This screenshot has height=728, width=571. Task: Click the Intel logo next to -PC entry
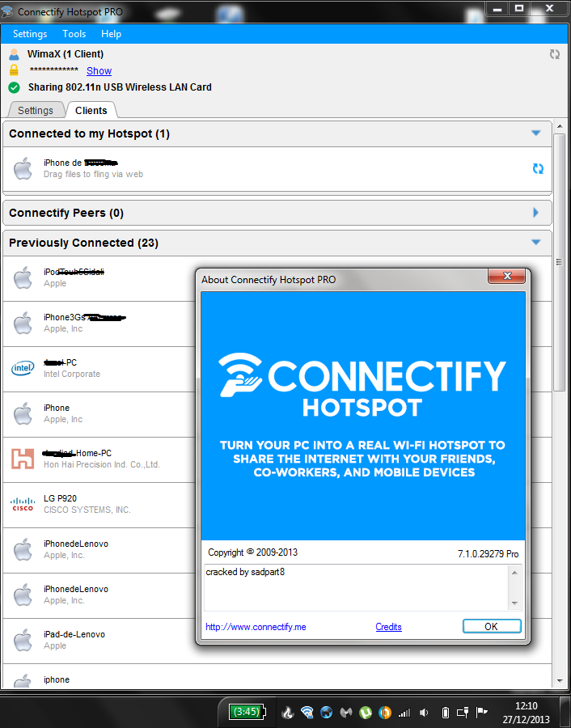click(x=23, y=368)
